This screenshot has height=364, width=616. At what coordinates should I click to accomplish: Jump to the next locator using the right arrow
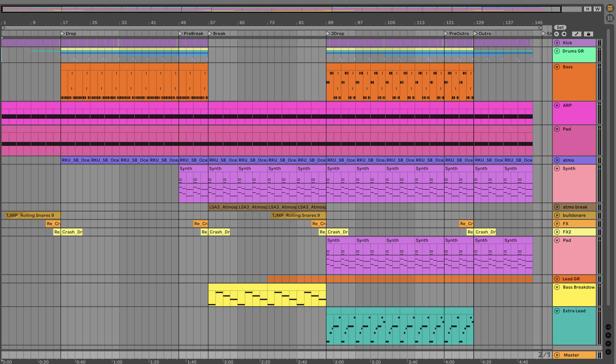tap(564, 34)
